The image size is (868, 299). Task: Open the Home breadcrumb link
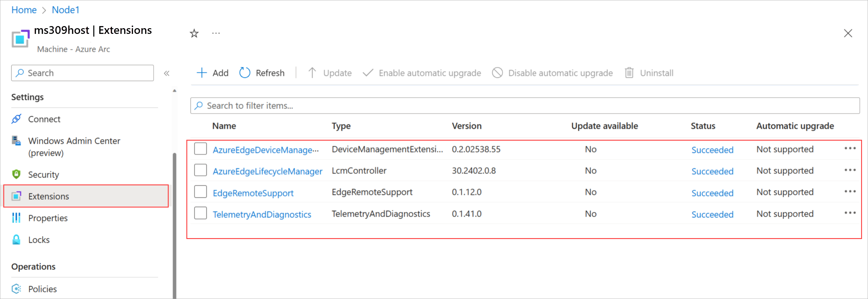(24, 10)
